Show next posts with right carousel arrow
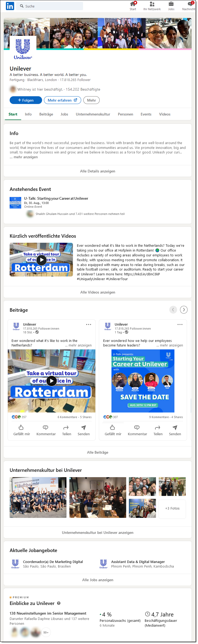The width and height of the screenshot is (198, 644). 184,310
